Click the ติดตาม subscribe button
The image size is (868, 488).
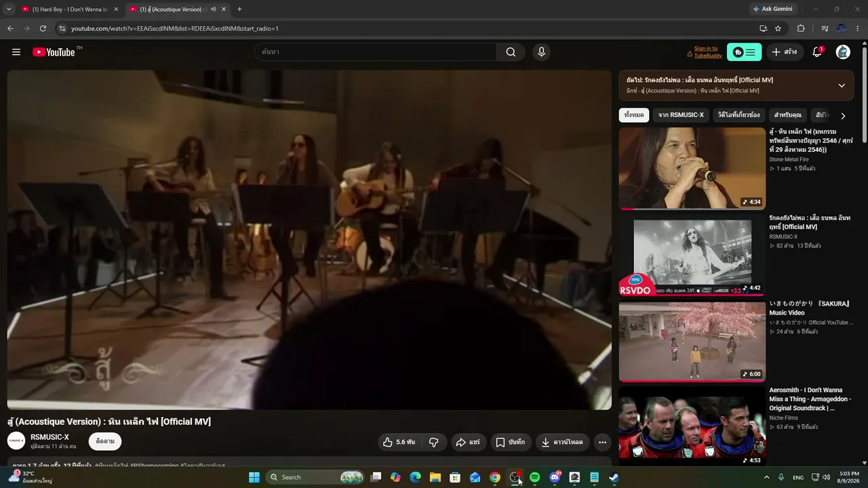pos(105,441)
